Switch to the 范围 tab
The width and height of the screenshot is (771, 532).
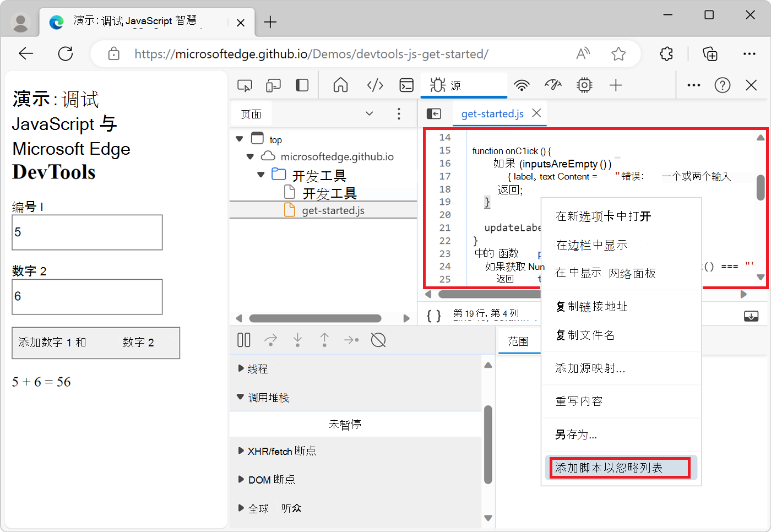coord(518,341)
